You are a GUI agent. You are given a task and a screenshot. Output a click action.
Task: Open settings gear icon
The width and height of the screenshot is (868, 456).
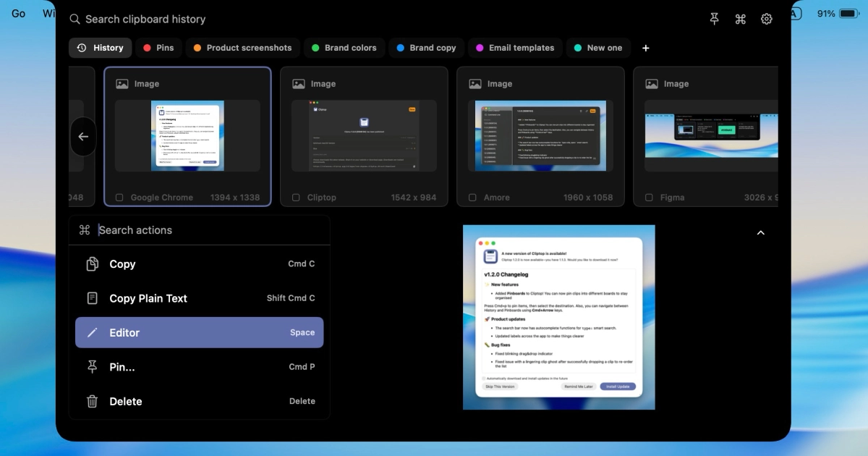tap(767, 20)
